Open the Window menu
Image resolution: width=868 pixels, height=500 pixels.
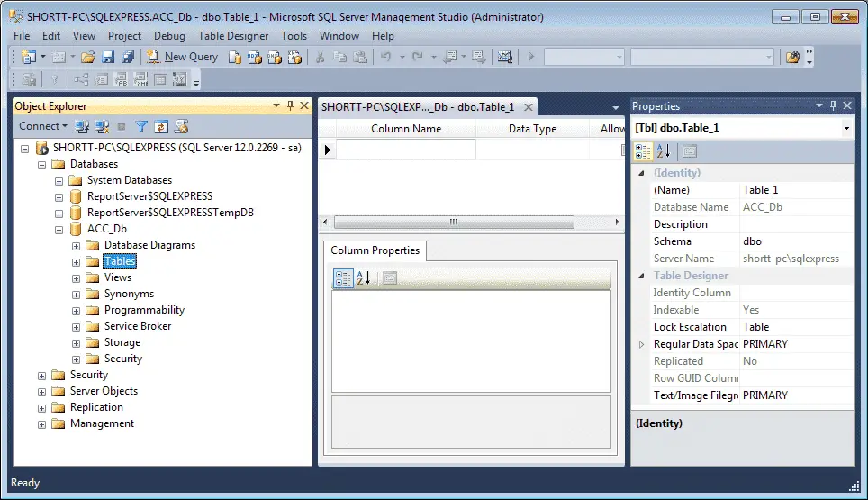point(339,36)
